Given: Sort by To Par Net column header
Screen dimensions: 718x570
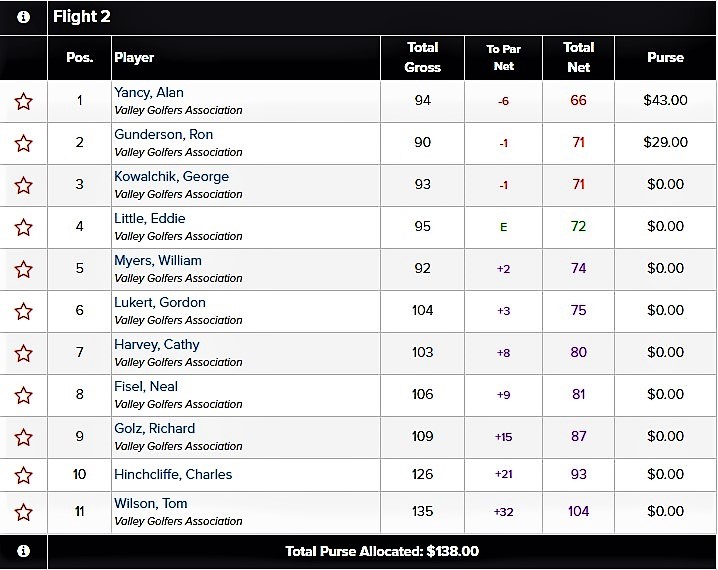Looking at the screenshot, I should (503, 57).
